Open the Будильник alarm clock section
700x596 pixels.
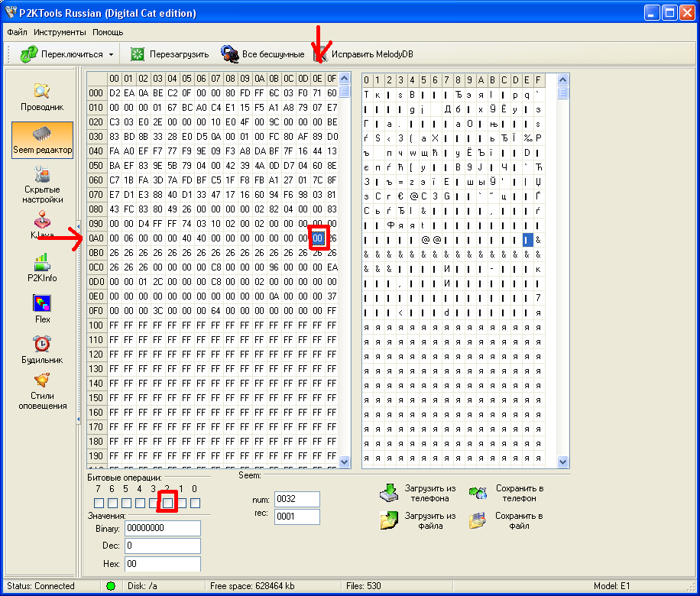point(42,349)
